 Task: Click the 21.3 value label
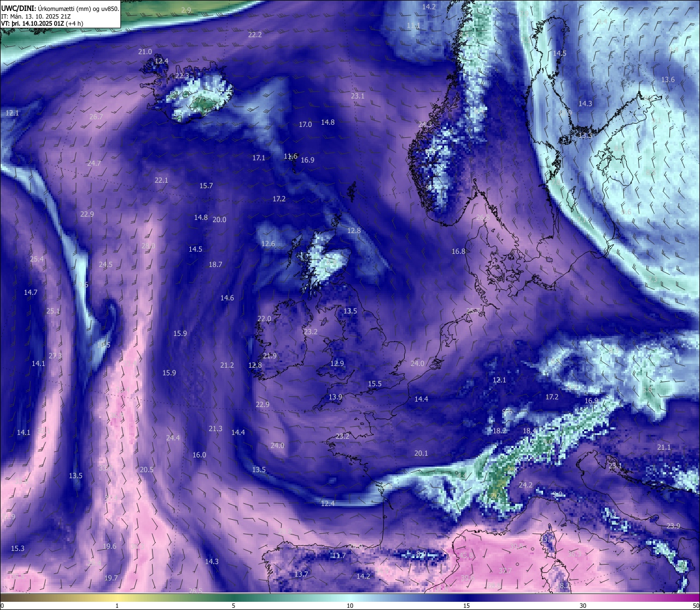pyautogui.click(x=215, y=429)
